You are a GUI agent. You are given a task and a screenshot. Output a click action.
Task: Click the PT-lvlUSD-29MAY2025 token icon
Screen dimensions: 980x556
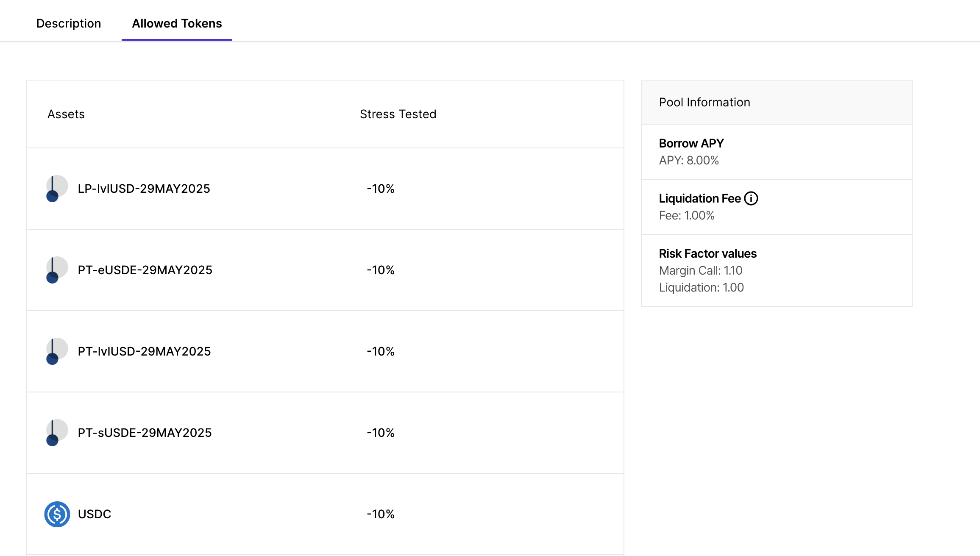tap(57, 351)
